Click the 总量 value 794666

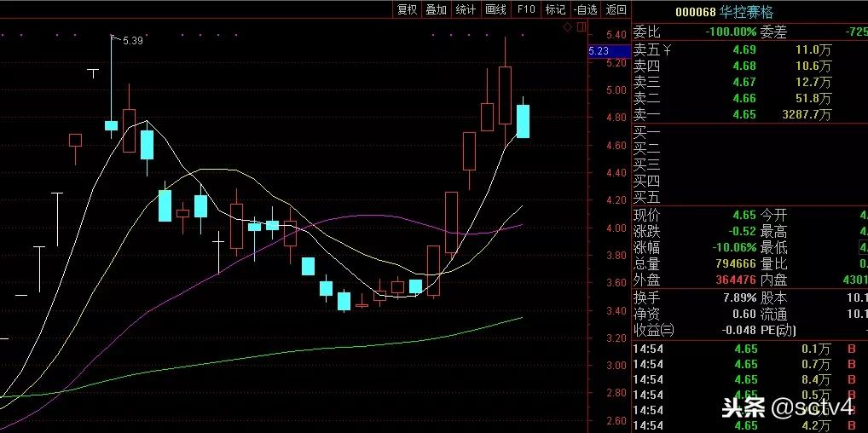(x=736, y=263)
